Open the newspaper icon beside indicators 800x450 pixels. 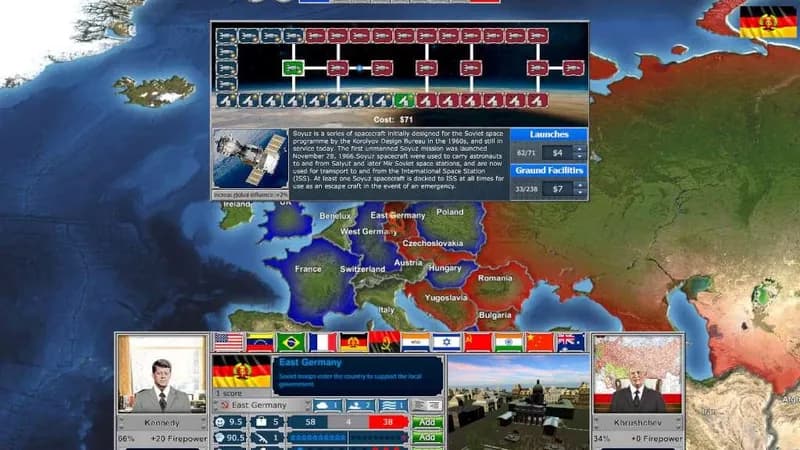(x=427, y=405)
